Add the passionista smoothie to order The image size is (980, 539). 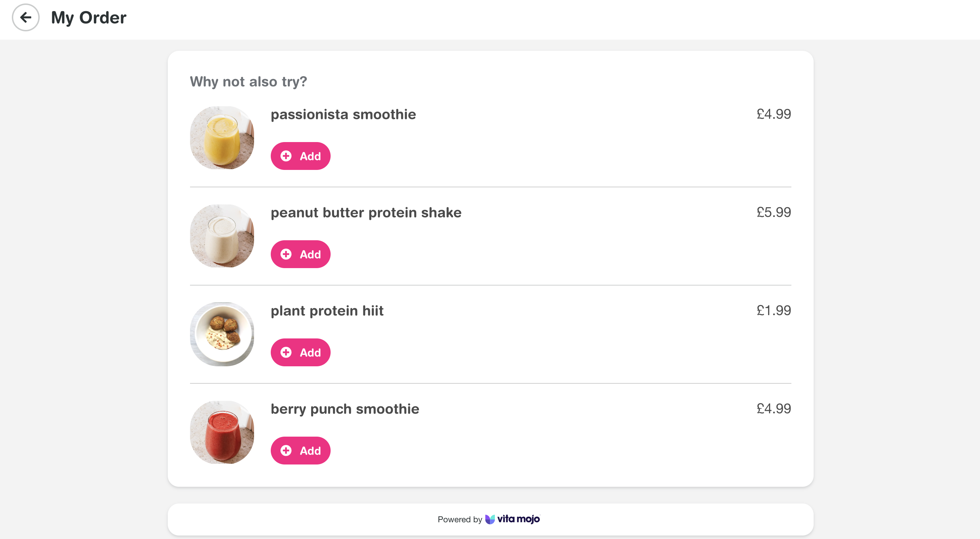300,156
